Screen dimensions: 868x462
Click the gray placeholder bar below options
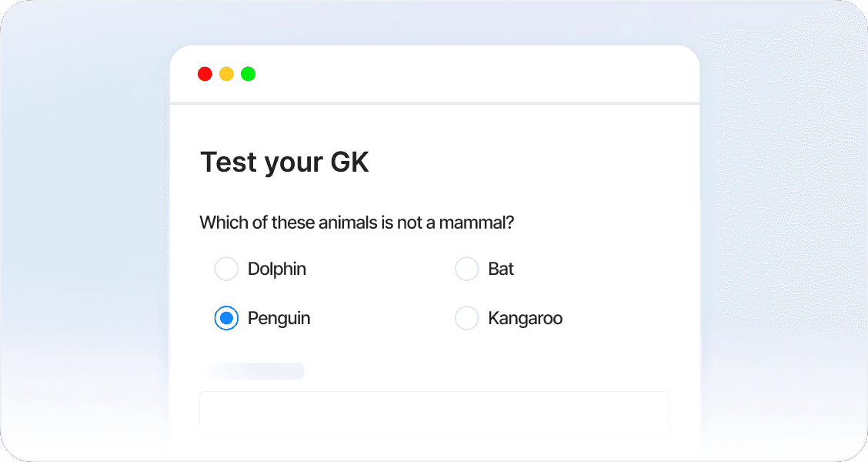pos(252,371)
